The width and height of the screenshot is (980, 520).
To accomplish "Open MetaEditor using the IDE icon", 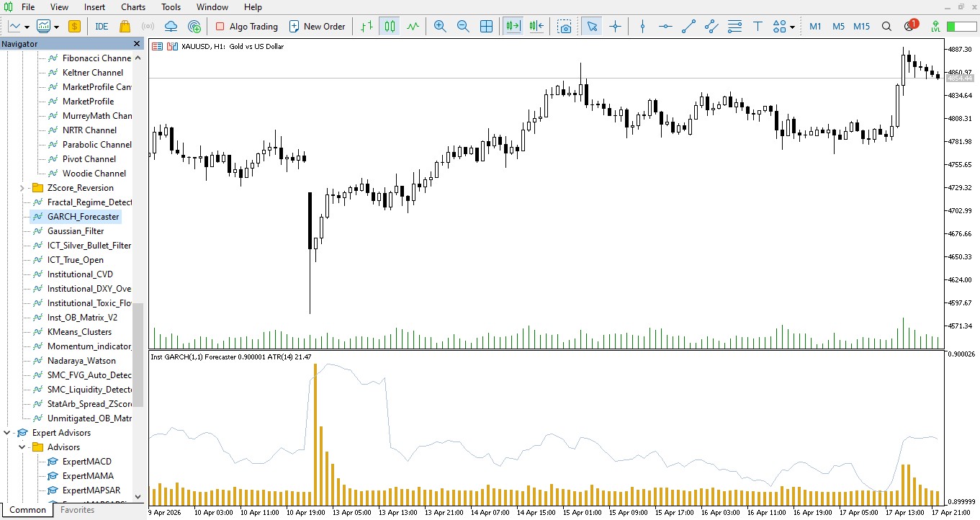I will (102, 26).
